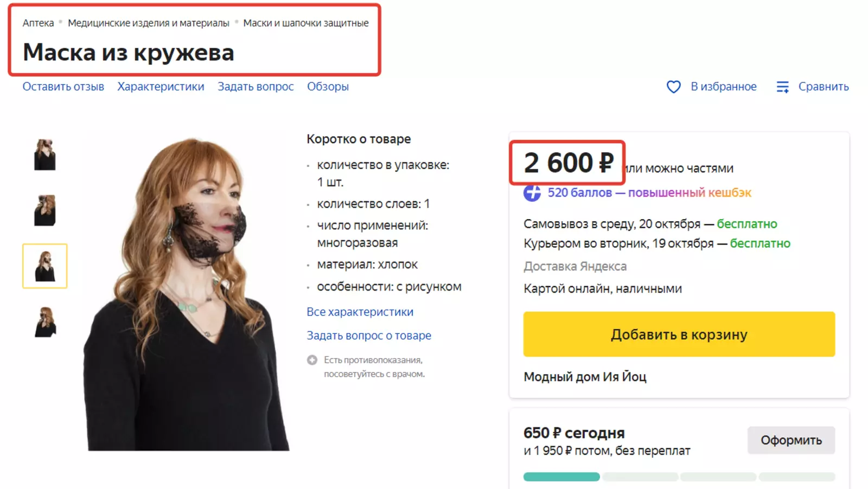
Task: Select the highlighted third product thumbnail
Action: [45, 266]
